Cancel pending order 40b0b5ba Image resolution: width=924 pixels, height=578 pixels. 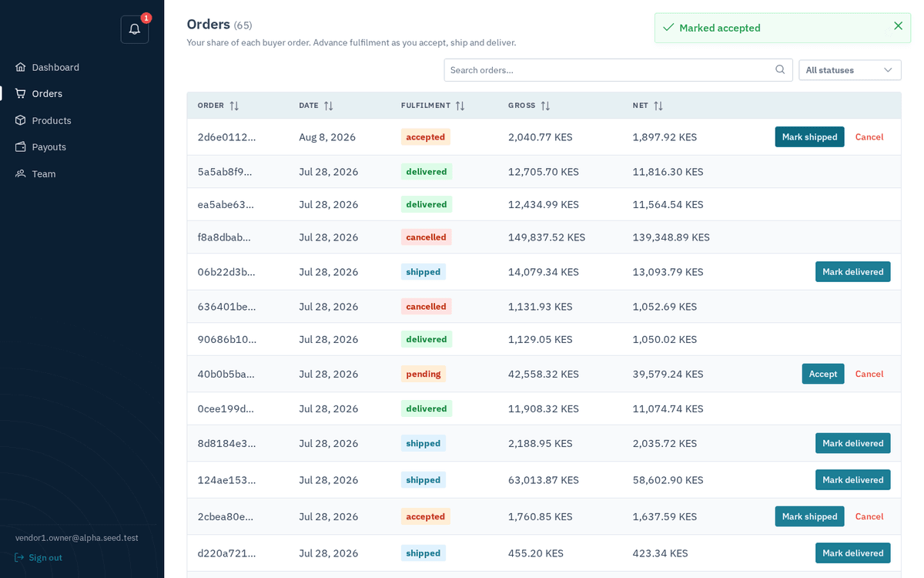(x=869, y=374)
